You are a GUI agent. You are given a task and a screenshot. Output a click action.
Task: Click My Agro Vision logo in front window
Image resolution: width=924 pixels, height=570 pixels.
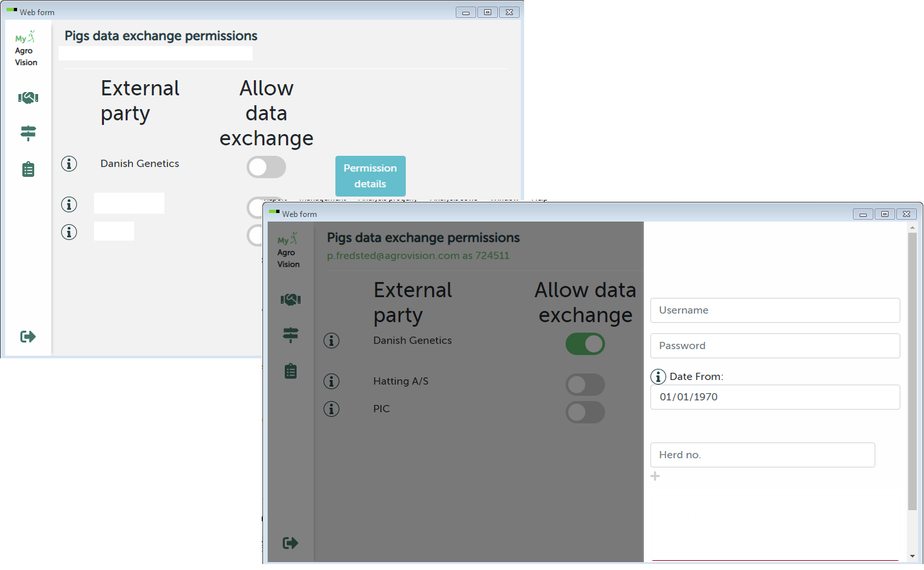click(288, 250)
